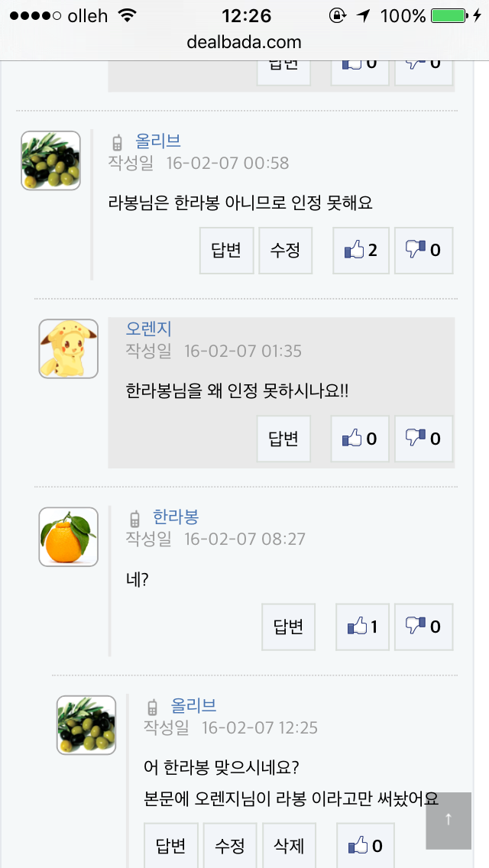Tap the scroll-to-top arrow button
Screen dimensions: 489x868
click(x=449, y=820)
